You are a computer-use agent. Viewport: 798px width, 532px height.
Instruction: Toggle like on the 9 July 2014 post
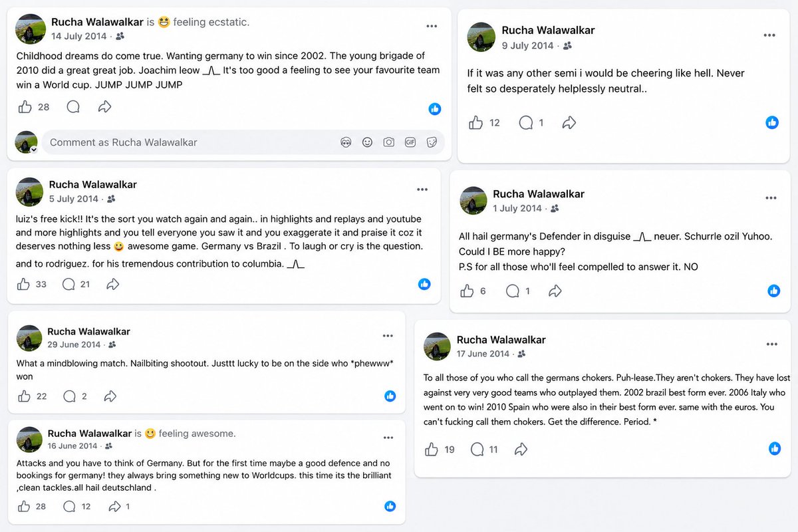(476, 122)
